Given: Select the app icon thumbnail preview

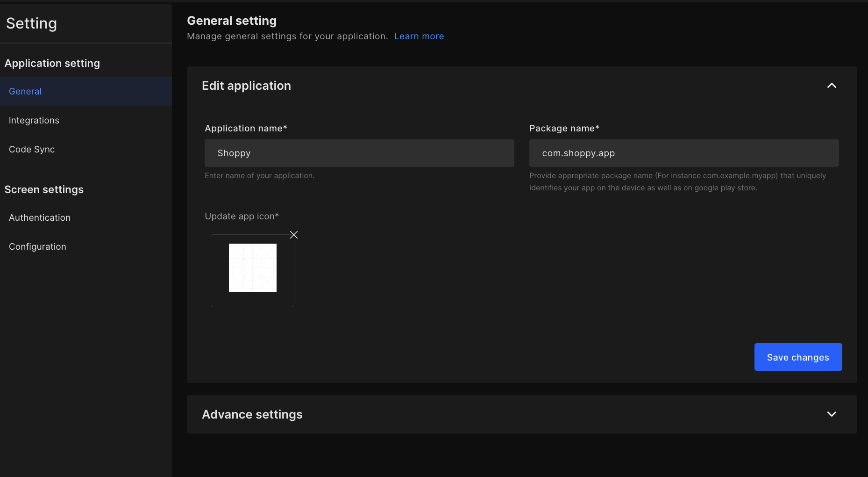Looking at the screenshot, I should coord(253,268).
